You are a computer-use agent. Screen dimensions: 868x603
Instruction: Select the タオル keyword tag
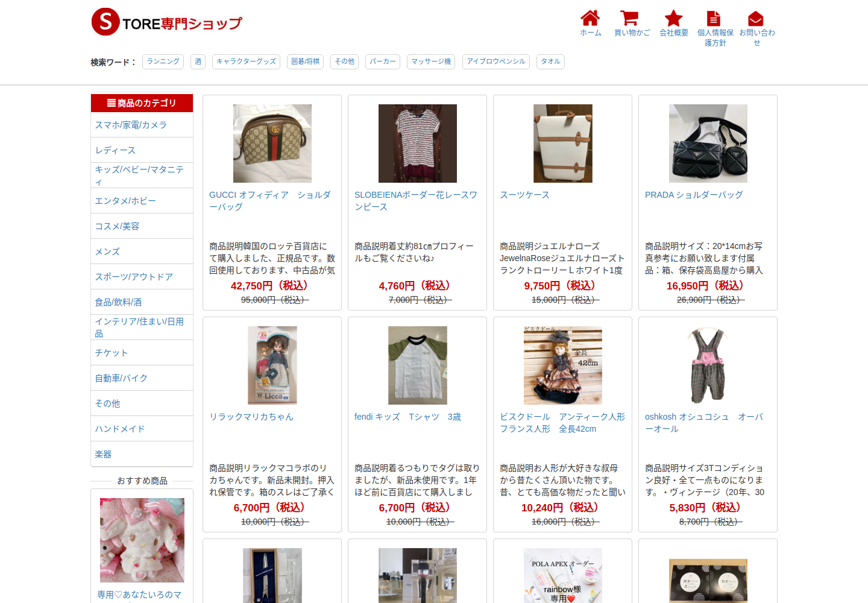[x=550, y=62]
